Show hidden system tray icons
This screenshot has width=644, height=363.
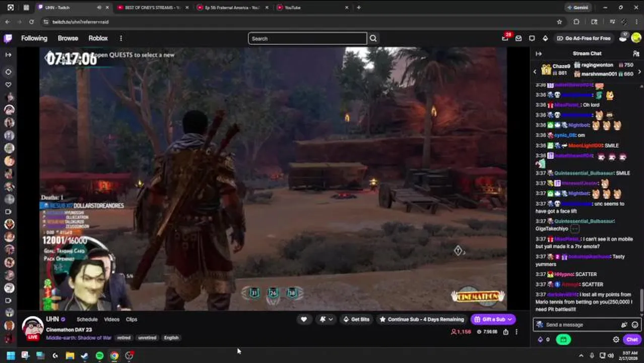[581, 355]
